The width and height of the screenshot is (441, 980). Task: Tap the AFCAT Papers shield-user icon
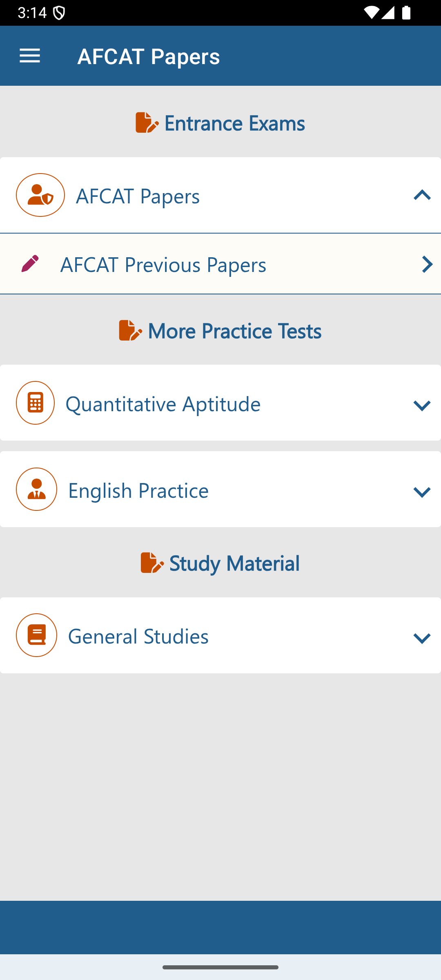(x=40, y=195)
